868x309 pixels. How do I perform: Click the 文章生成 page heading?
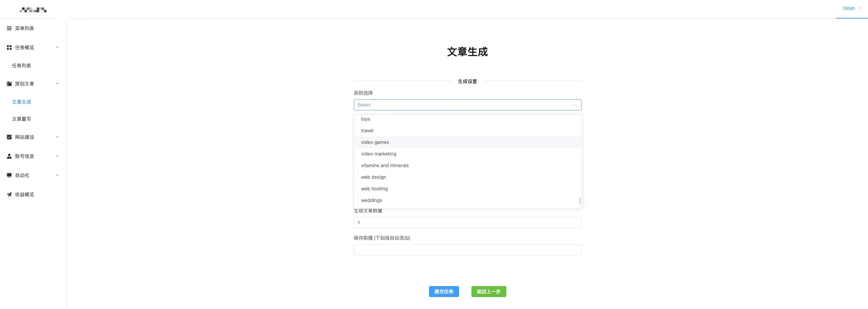467,52
